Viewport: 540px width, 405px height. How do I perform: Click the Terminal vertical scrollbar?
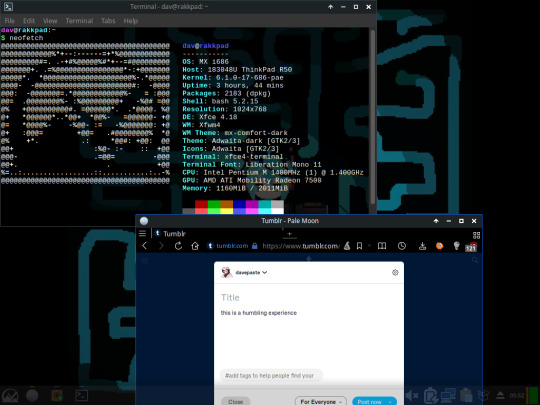pos(372,117)
